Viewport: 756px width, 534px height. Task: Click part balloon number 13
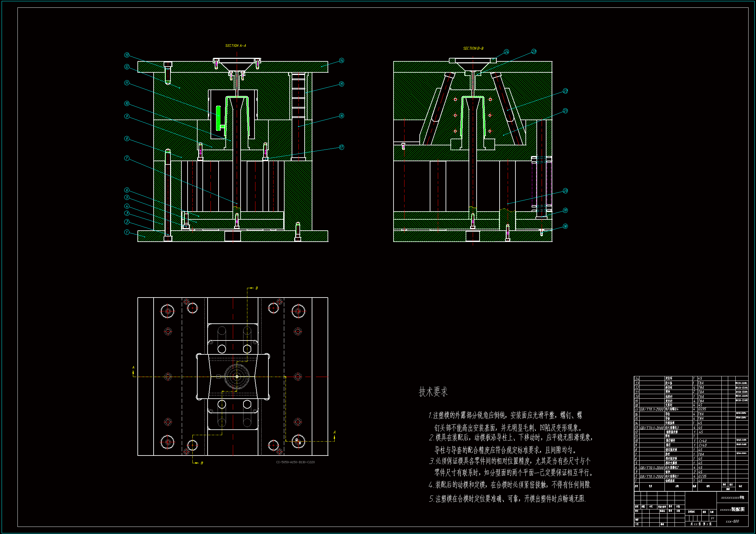pyautogui.click(x=127, y=55)
